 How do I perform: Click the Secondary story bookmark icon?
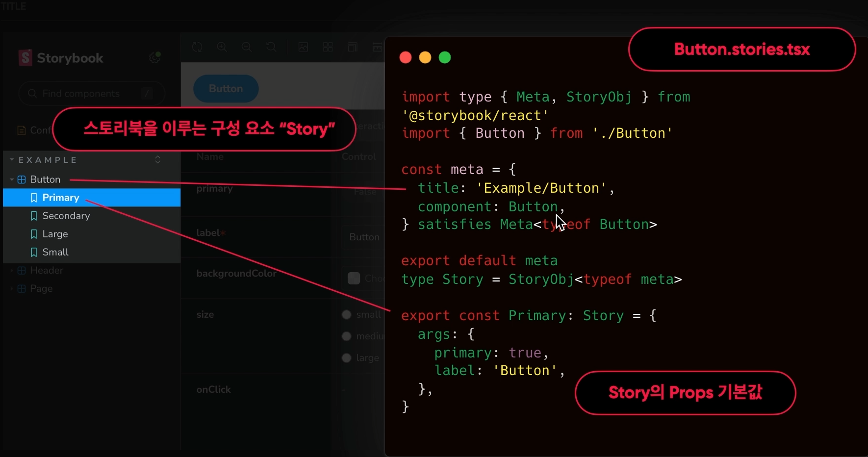pos(34,216)
